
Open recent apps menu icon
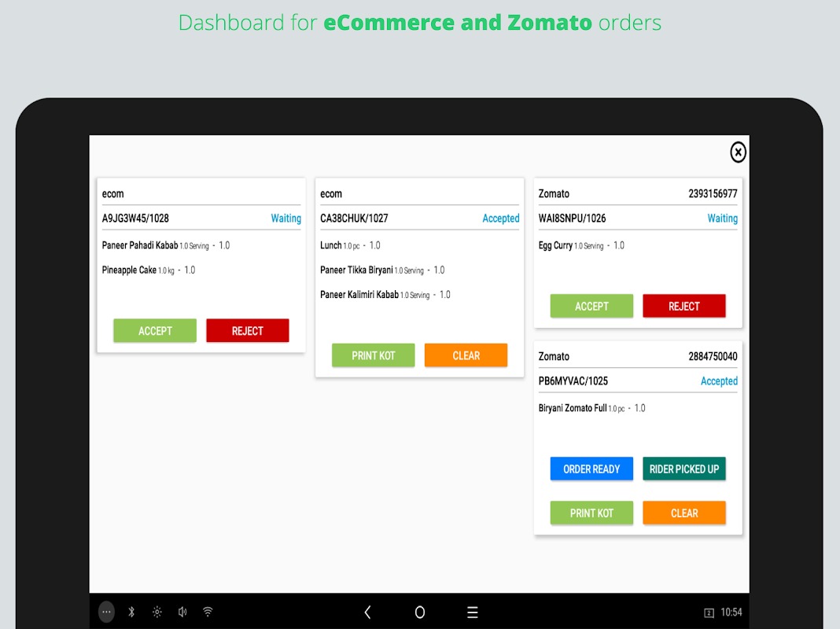pos(472,612)
